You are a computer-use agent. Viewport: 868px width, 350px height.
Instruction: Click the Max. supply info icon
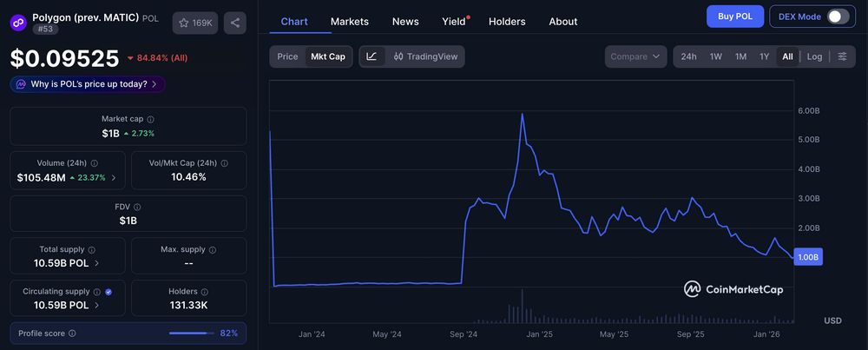click(x=214, y=250)
